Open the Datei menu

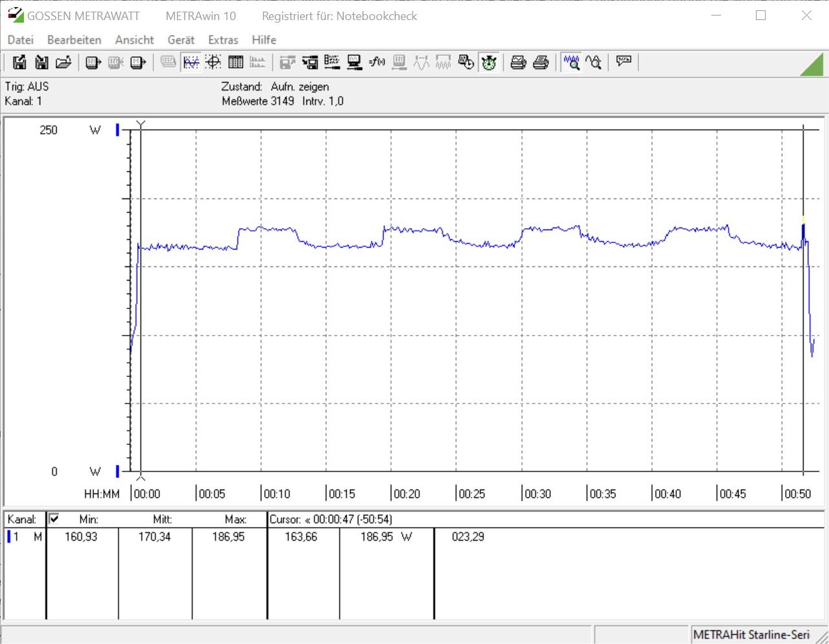click(x=21, y=40)
